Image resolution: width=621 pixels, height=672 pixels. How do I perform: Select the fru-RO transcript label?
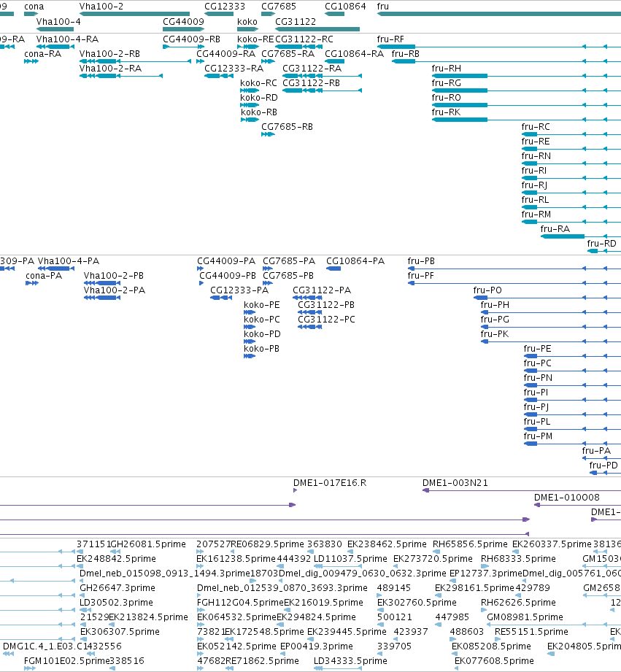(446, 97)
